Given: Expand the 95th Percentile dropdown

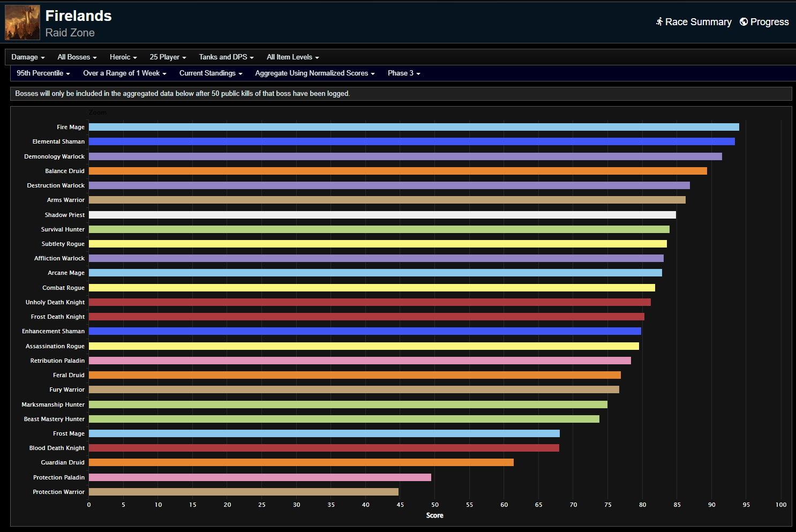Looking at the screenshot, I should pos(43,73).
